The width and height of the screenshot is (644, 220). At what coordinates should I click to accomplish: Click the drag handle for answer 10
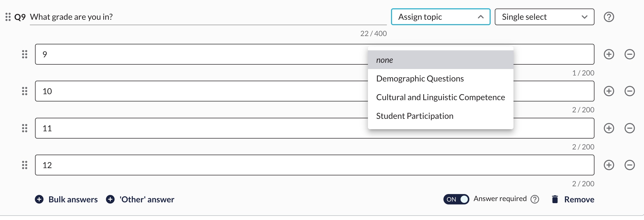click(x=25, y=91)
